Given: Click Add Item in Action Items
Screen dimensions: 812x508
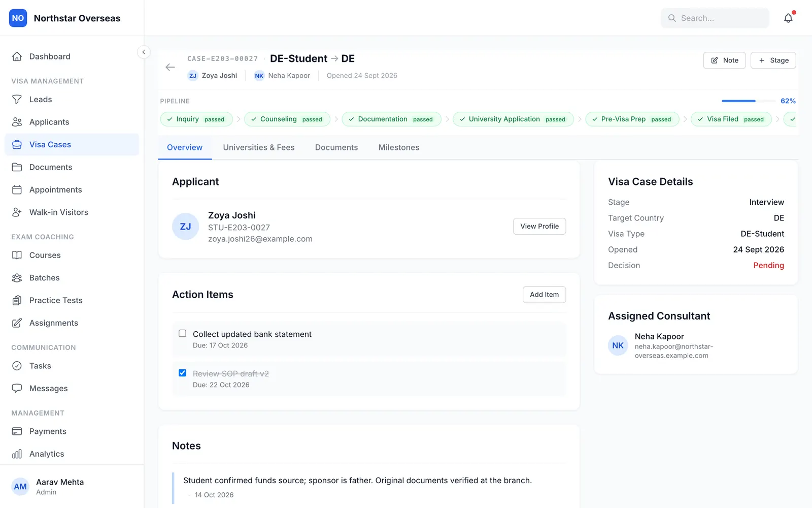Looking at the screenshot, I should (x=544, y=295).
